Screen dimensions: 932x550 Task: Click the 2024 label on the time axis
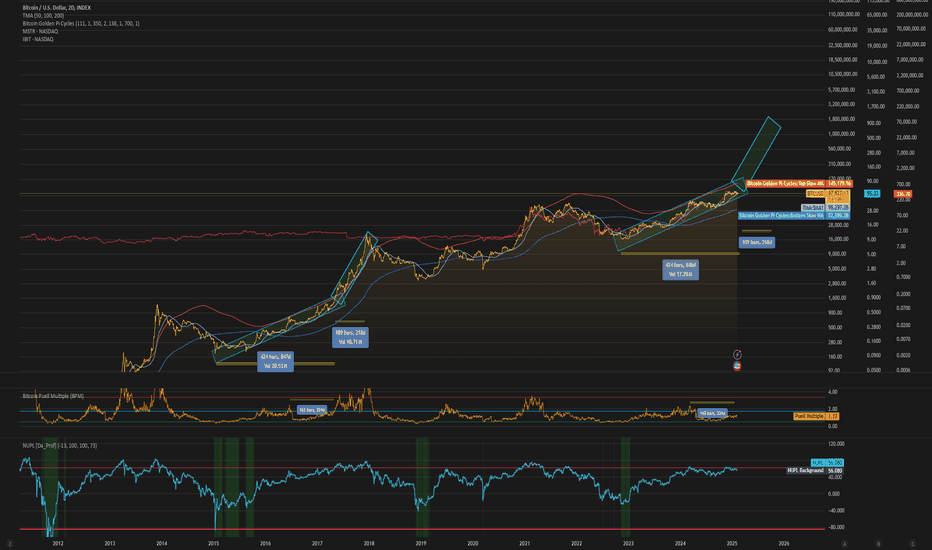pyautogui.click(x=680, y=543)
